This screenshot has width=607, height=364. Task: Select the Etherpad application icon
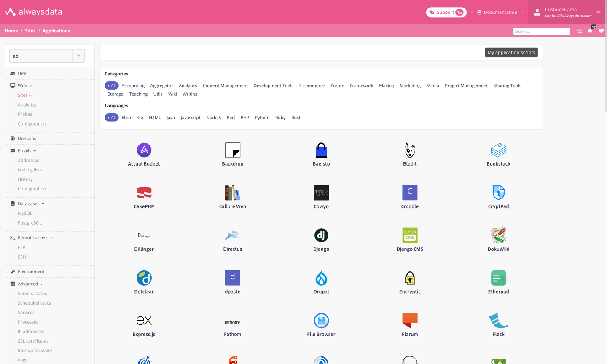click(498, 278)
